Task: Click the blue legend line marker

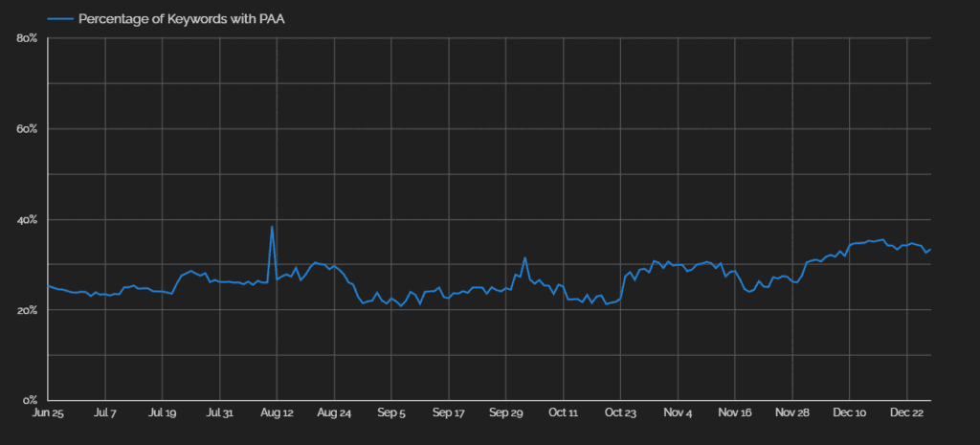Action: click(x=59, y=19)
